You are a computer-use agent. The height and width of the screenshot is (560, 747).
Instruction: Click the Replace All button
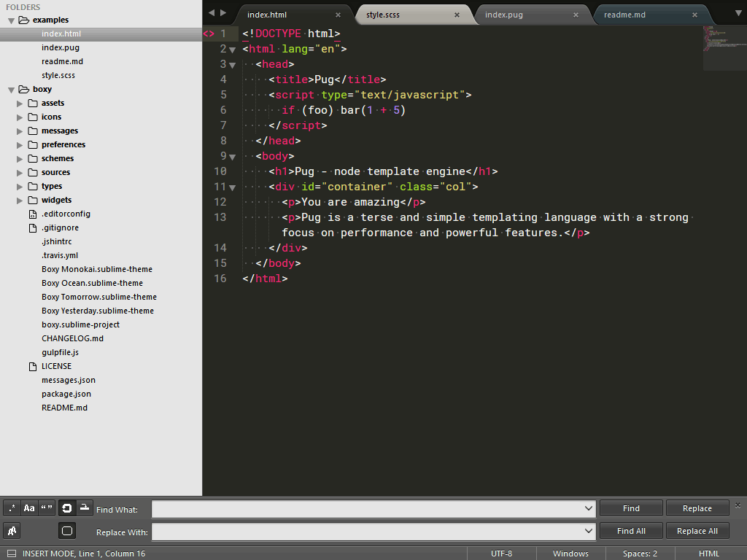(697, 531)
